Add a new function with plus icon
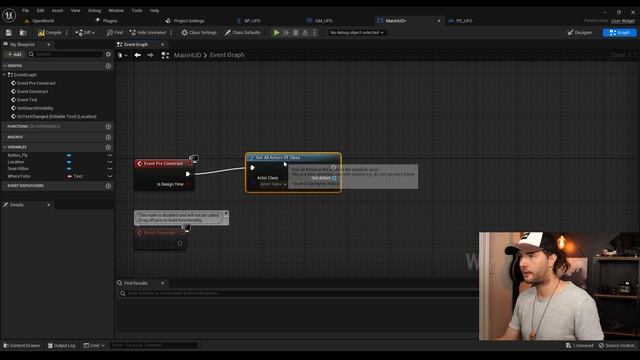This screenshot has height=360, width=640. [108, 127]
